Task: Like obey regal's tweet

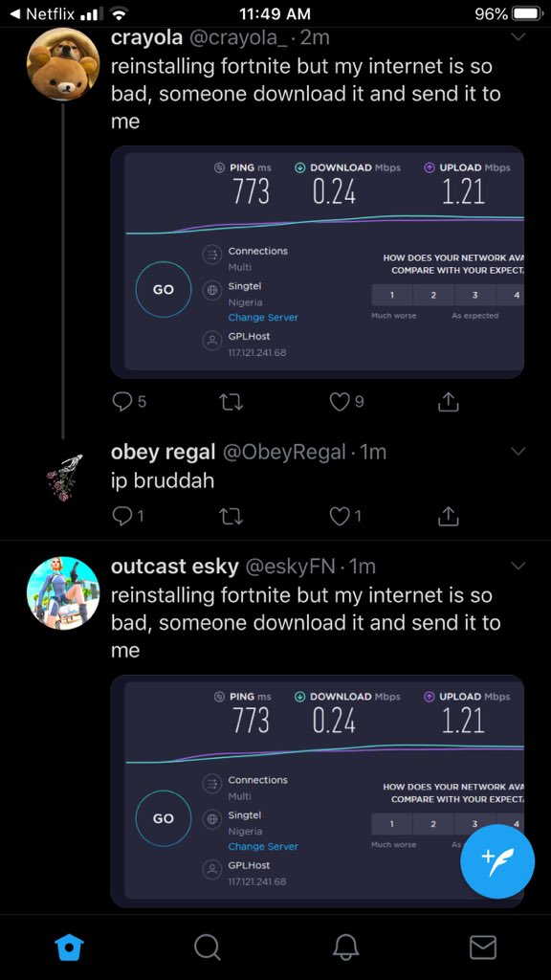Action: click(x=340, y=516)
